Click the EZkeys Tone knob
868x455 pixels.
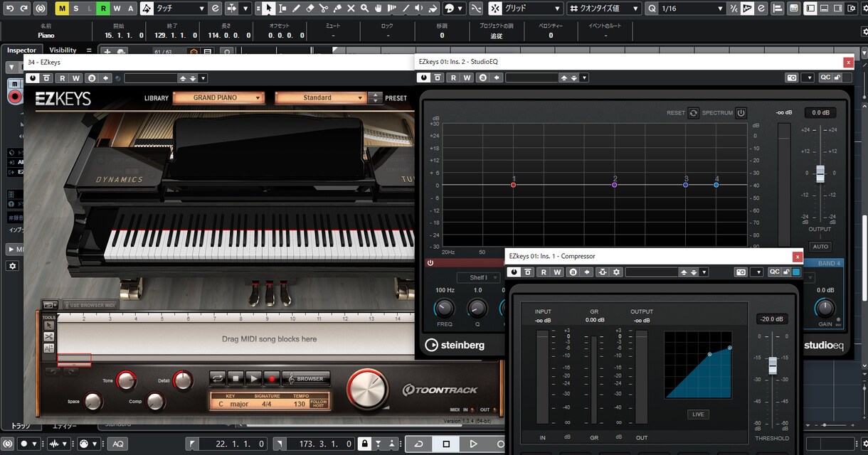point(126,381)
